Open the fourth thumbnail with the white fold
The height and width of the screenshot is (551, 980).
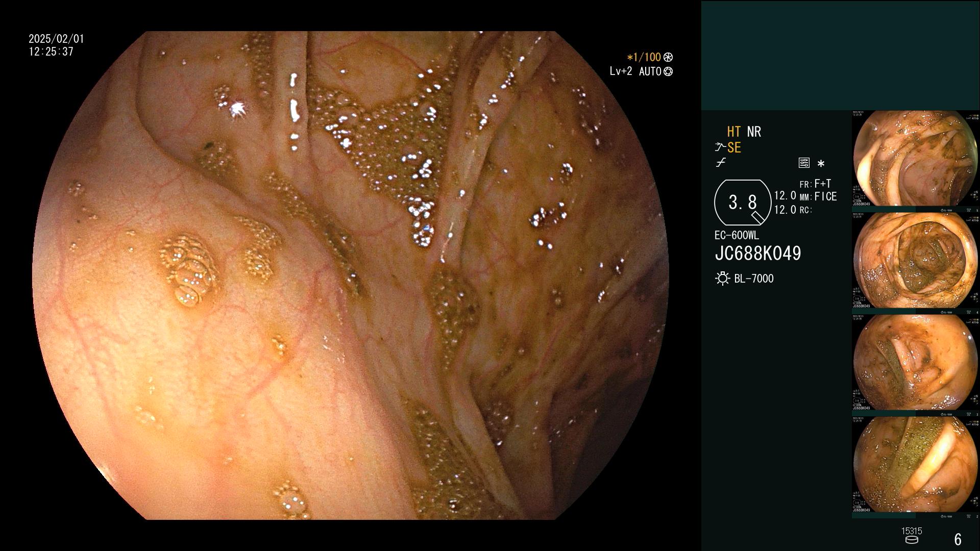pyautogui.click(x=916, y=464)
